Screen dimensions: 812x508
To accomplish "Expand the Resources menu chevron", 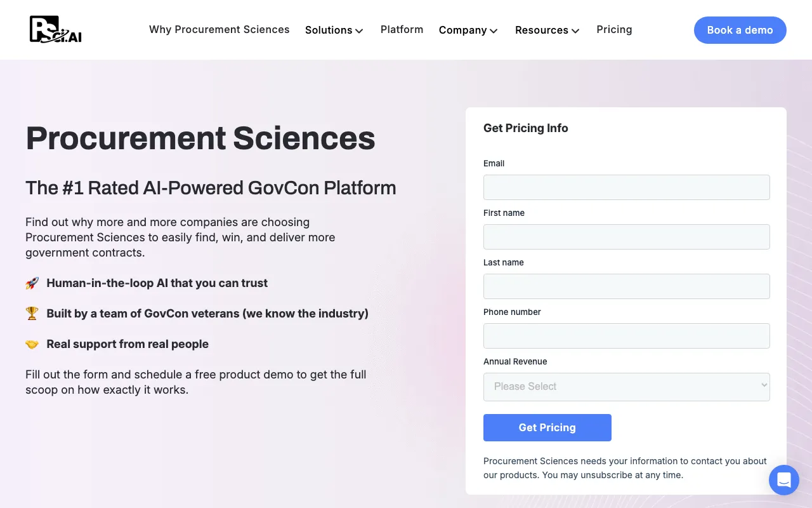I will tap(575, 30).
